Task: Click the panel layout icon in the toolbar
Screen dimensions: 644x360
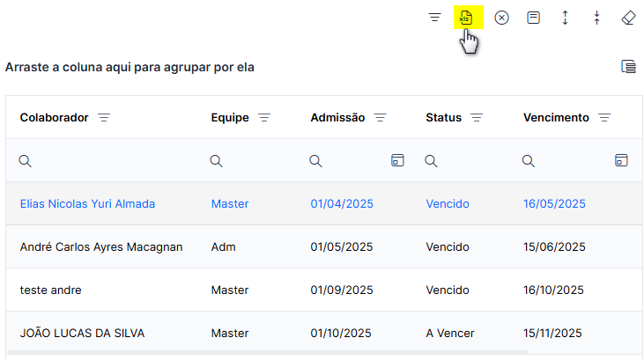Action: coord(533,18)
